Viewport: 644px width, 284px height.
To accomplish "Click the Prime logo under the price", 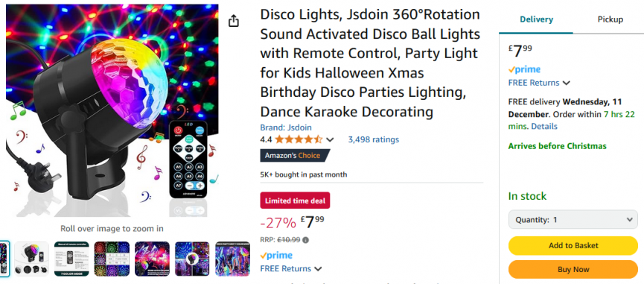I will point(276,255).
